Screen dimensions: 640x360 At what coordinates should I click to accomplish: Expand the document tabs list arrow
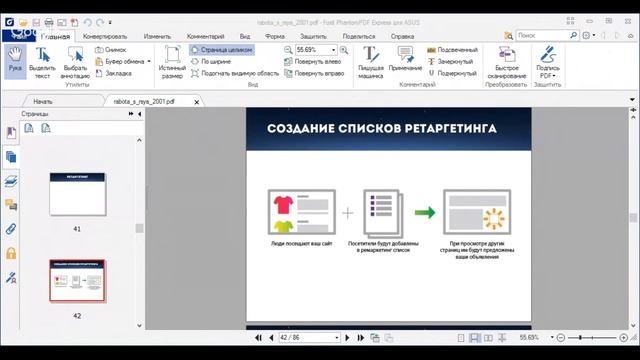(632, 99)
